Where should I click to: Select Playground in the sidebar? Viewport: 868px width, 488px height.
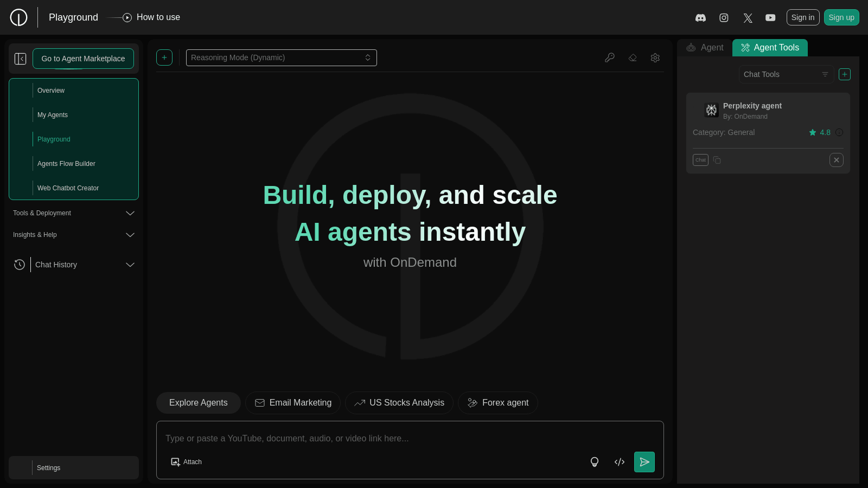(54, 139)
